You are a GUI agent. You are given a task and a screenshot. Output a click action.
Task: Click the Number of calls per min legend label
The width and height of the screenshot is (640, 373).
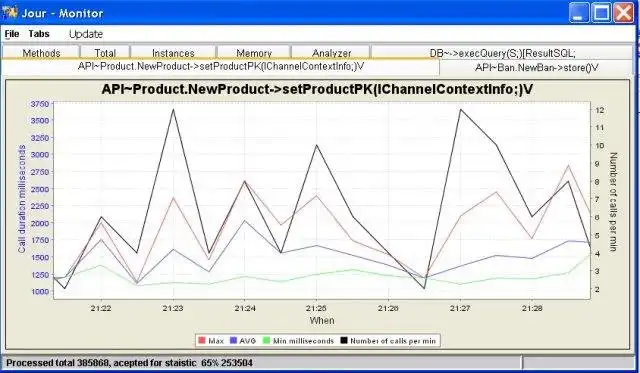[393, 341]
